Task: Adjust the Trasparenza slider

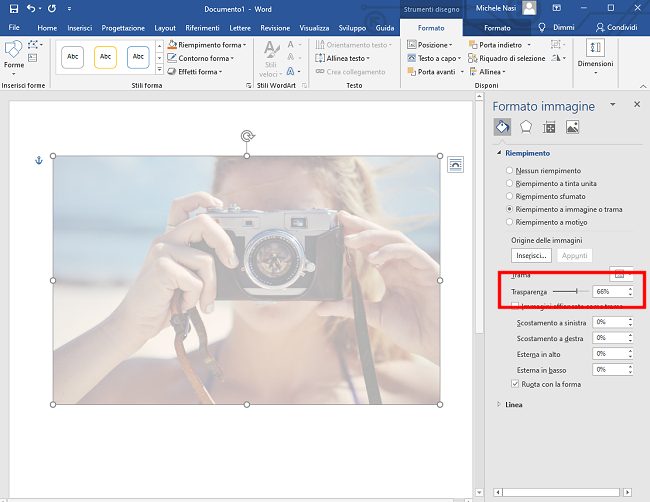Action: pos(577,291)
